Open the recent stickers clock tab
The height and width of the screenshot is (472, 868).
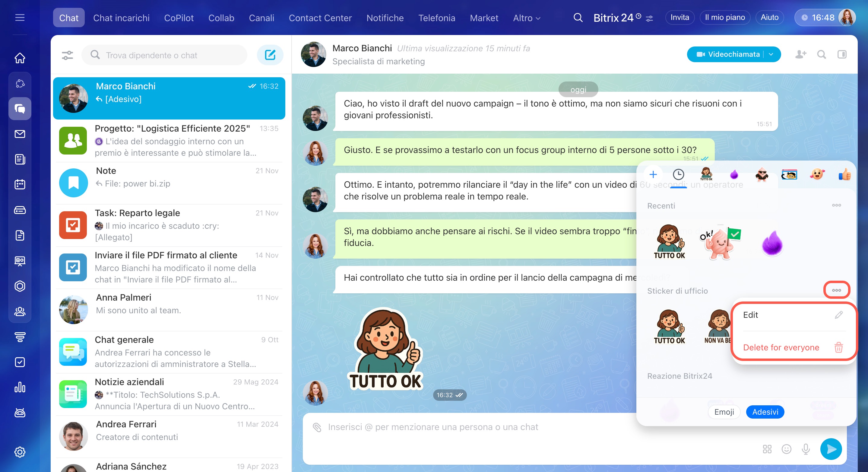click(678, 175)
